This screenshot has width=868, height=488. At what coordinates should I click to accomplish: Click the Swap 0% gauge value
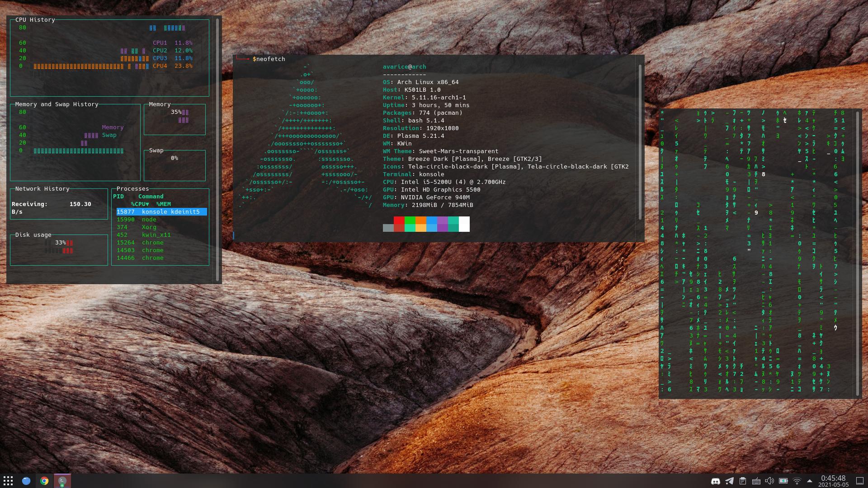pyautogui.click(x=175, y=158)
